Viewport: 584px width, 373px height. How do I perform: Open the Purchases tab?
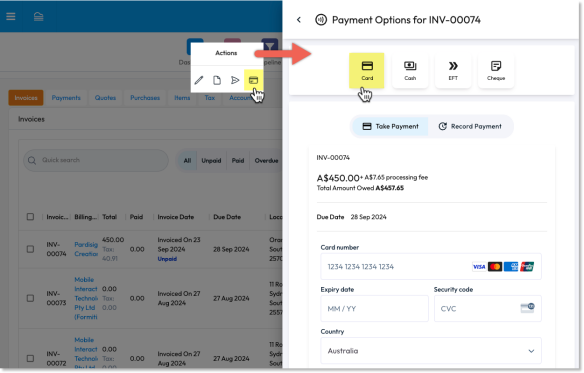click(x=145, y=98)
